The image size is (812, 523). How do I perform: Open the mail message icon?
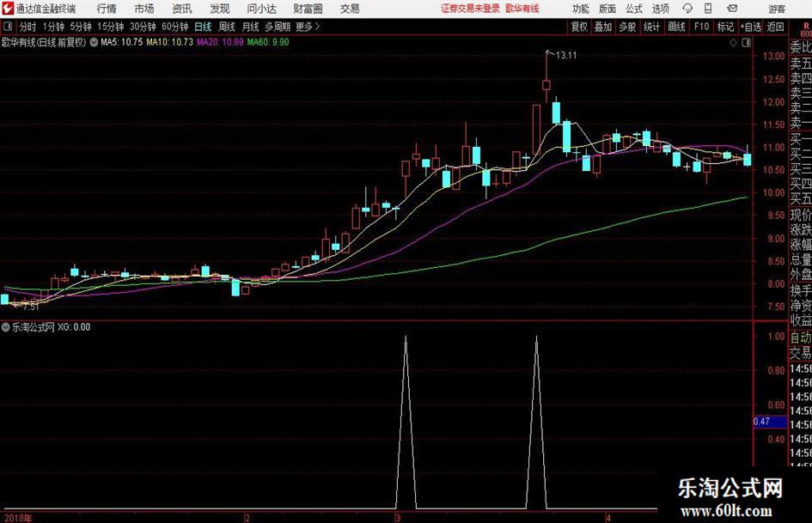pyautogui.click(x=732, y=9)
